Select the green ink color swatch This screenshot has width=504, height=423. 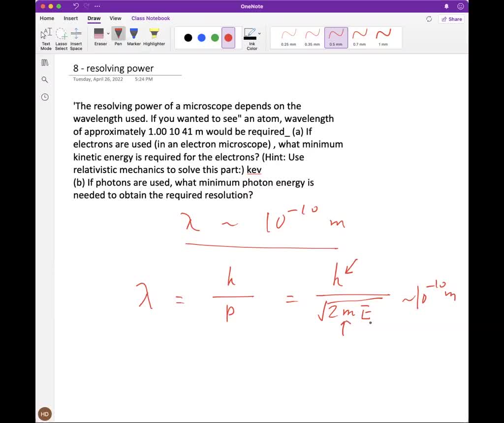coord(214,37)
